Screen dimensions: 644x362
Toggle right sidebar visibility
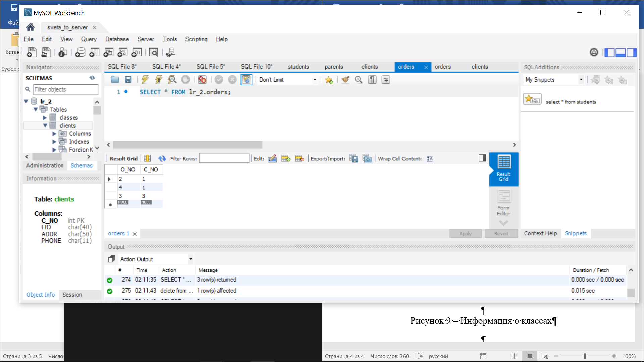tap(632, 53)
